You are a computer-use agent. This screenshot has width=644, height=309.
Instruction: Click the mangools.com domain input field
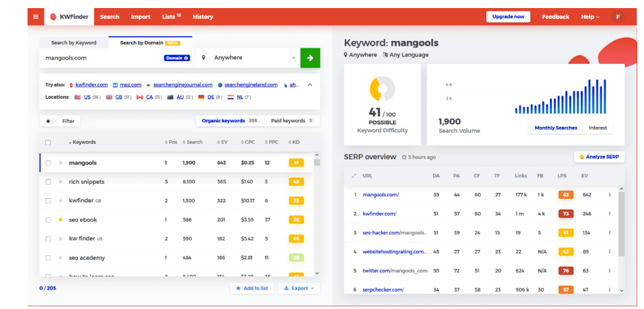point(101,58)
